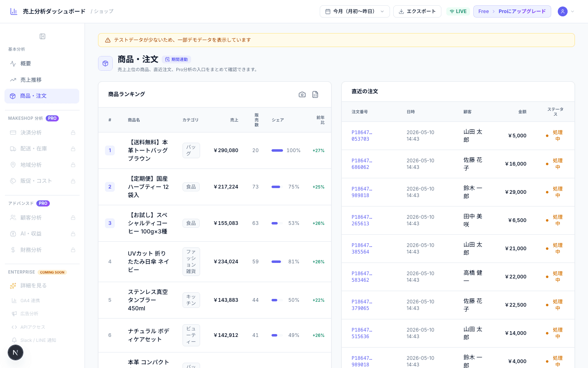The height and width of the screenshot is (368, 588).
Task: Click the camera screenshot icon in 商品ランキング
Action: [x=302, y=94]
